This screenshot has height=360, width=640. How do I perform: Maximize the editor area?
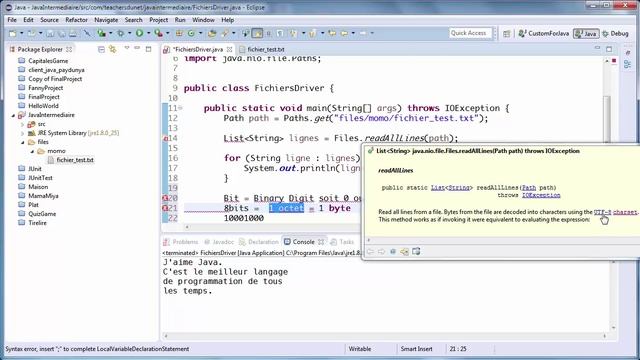point(609,49)
